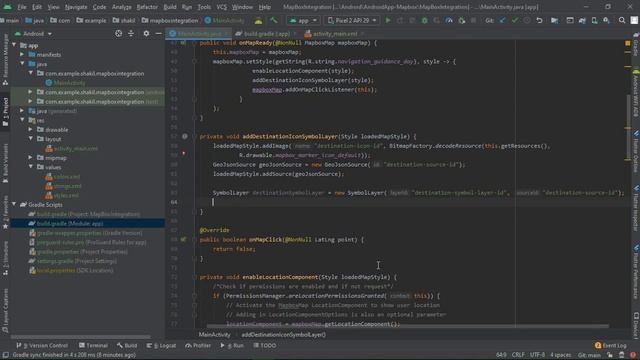The width and height of the screenshot is (640, 360).
Task: Click the user avatar icon at the toolbar's end
Action: [x=634, y=20]
